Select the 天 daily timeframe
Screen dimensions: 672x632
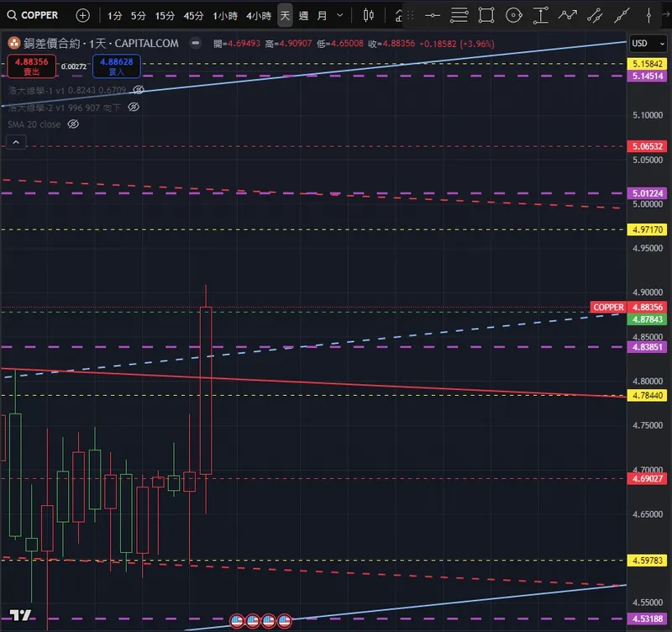pos(285,15)
